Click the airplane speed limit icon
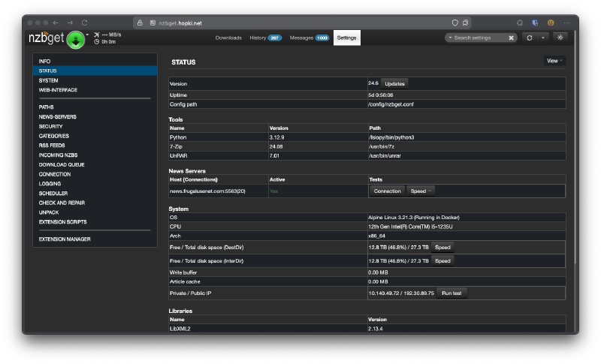The height and width of the screenshot is (364, 601). [x=96, y=34]
